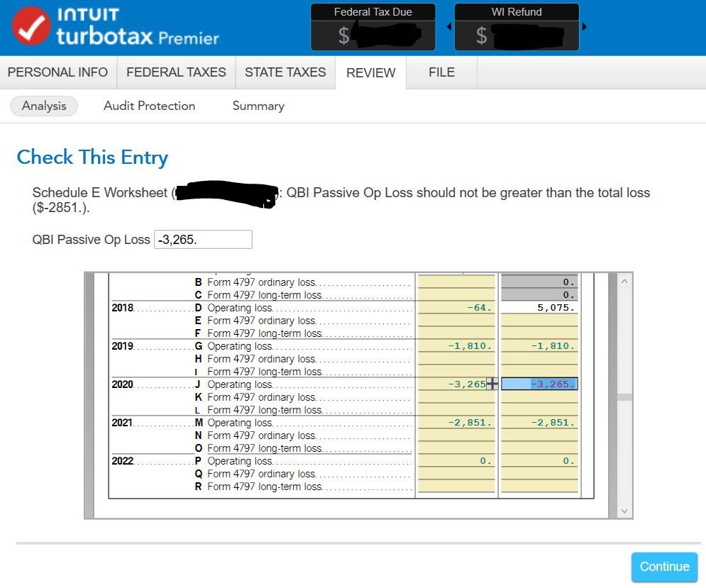The image size is (706, 588).
Task: Go to the FILE tab
Action: coord(442,72)
